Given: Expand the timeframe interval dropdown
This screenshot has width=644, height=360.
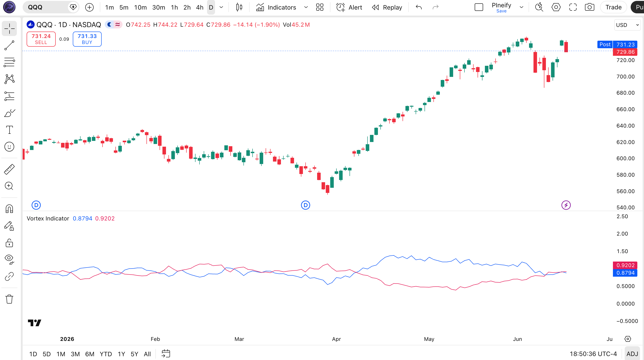Looking at the screenshot, I should point(221,7).
